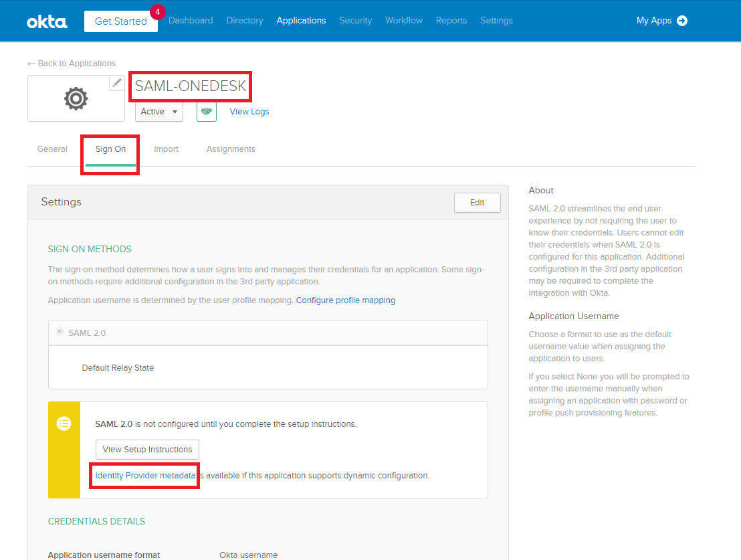Click View Setup Instructions button

(147, 450)
